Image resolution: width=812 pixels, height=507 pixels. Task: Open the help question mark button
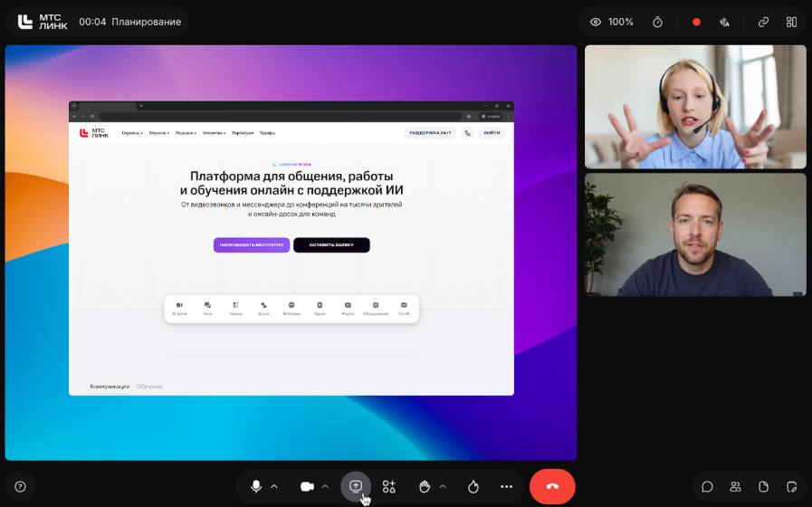[20, 486]
